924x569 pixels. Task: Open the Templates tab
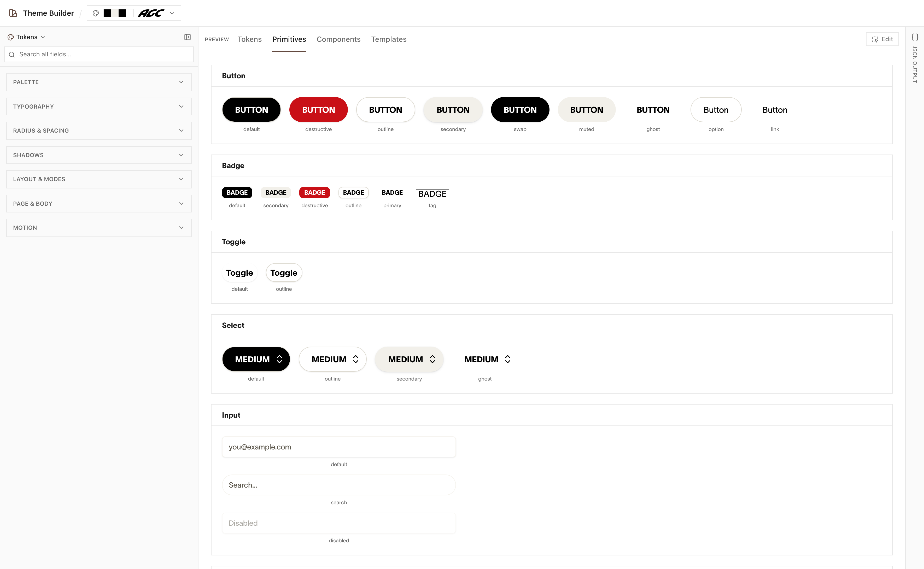click(x=389, y=39)
